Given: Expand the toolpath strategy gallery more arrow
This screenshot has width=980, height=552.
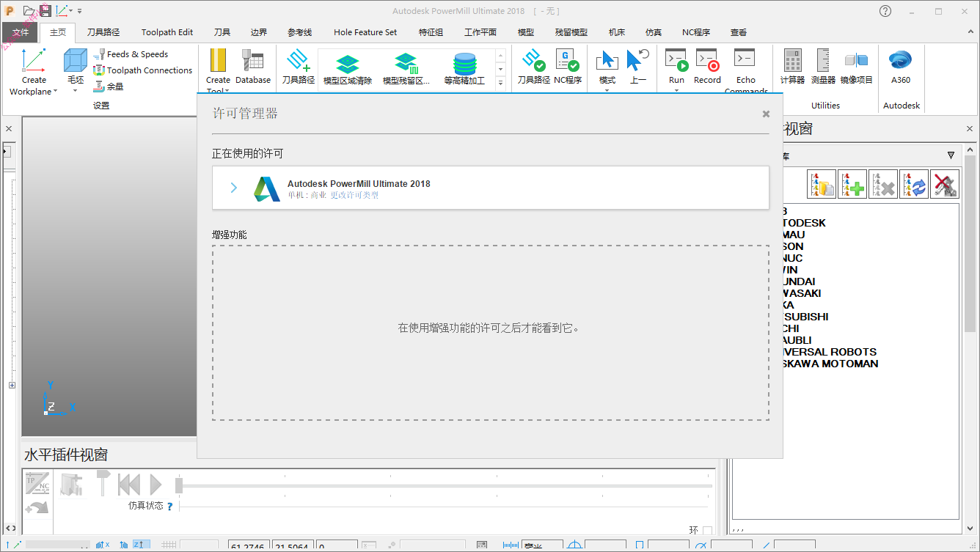Looking at the screenshot, I should [x=501, y=83].
